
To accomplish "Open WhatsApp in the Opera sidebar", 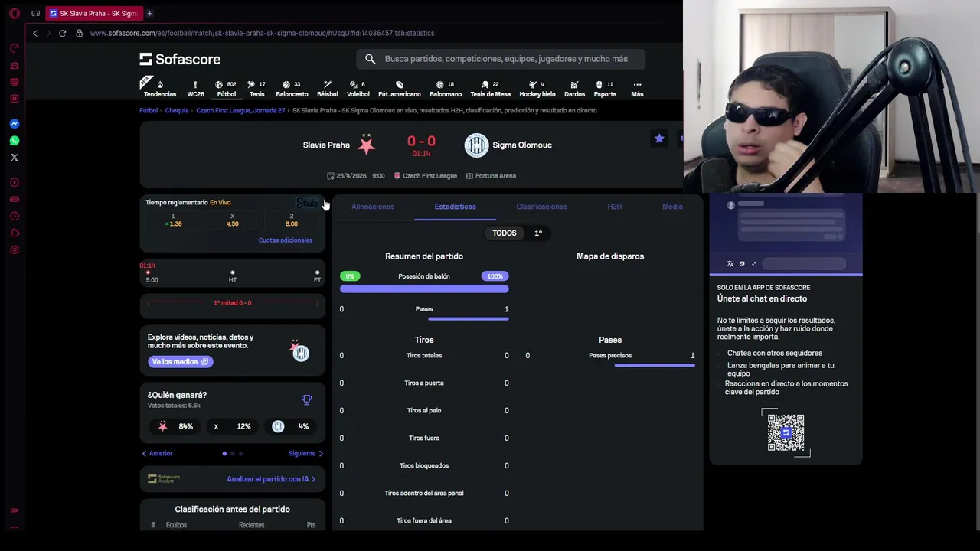I will 14,140.
